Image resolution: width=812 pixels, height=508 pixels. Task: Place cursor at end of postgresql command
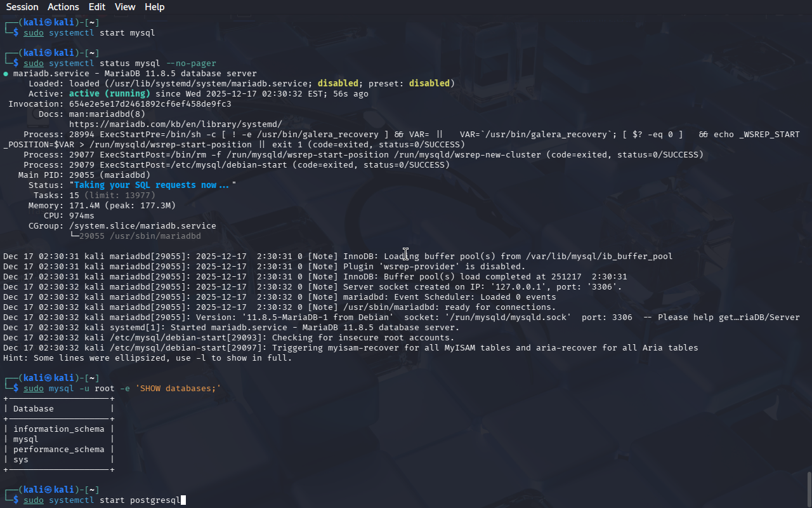pyautogui.click(x=183, y=500)
